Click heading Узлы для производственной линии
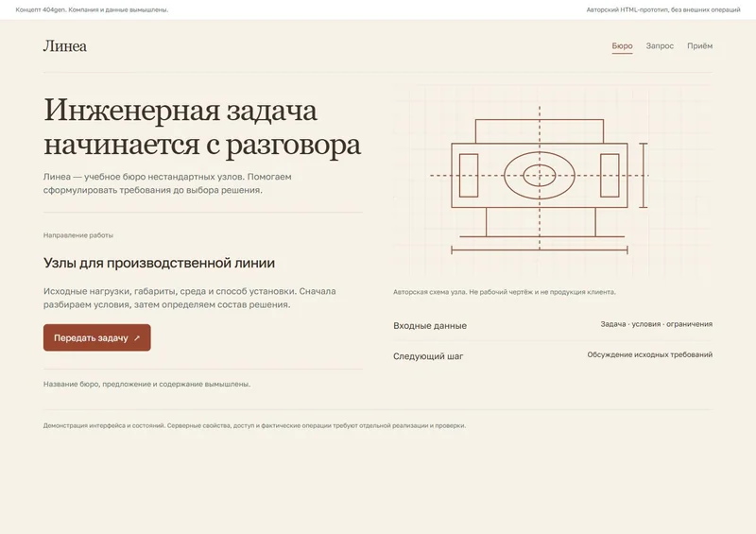Image resolution: width=756 pixels, height=534 pixels. tap(159, 263)
